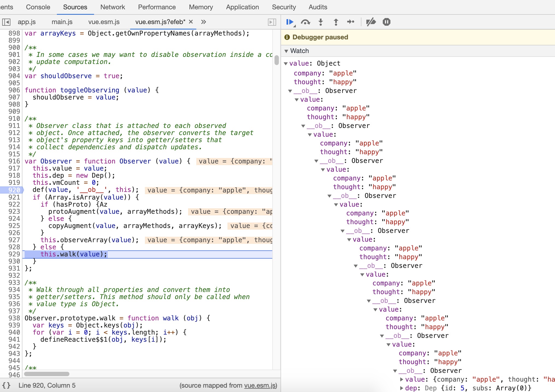The height and width of the screenshot is (392, 555).
Task: Click line number 929 in the gutter
Action: pyautogui.click(x=14, y=254)
